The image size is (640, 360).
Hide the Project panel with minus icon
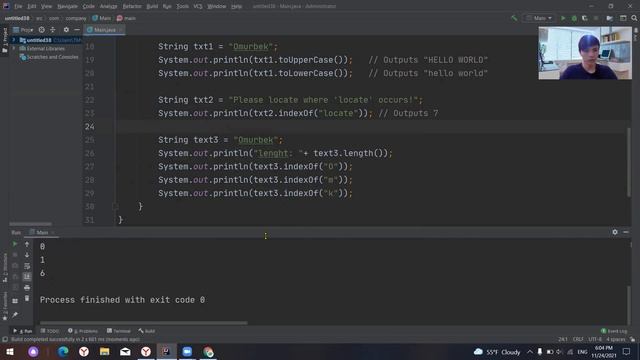pos(77,30)
